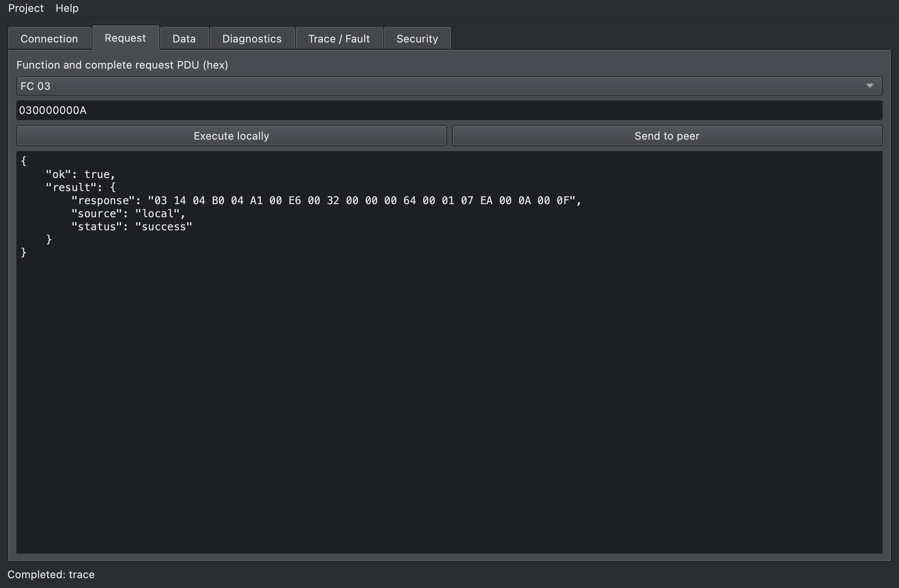Viewport: 899px width, 588px height.
Task: Click the "status": "success" line
Action: pos(132,227)
